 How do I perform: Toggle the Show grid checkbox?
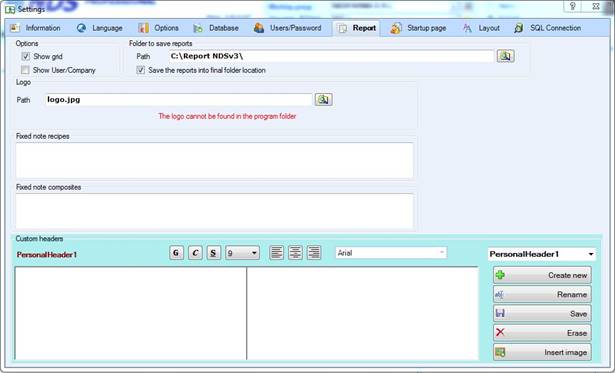tap(25, 56)
